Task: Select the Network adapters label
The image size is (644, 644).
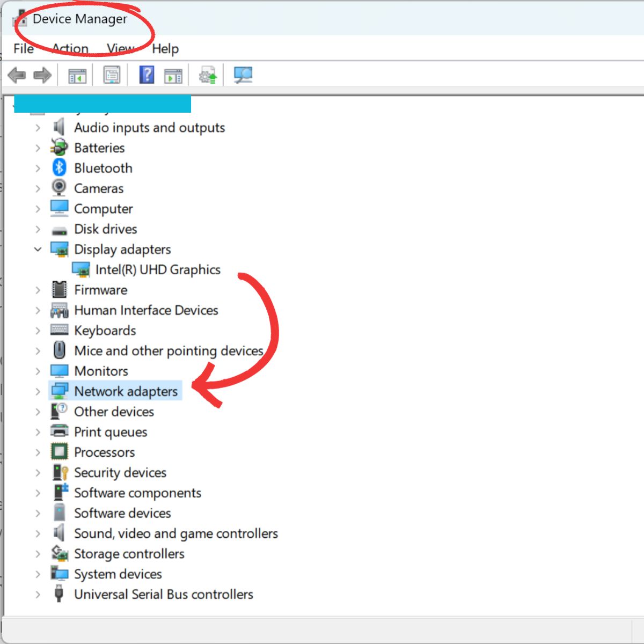Action: click(x=126, y=392)
